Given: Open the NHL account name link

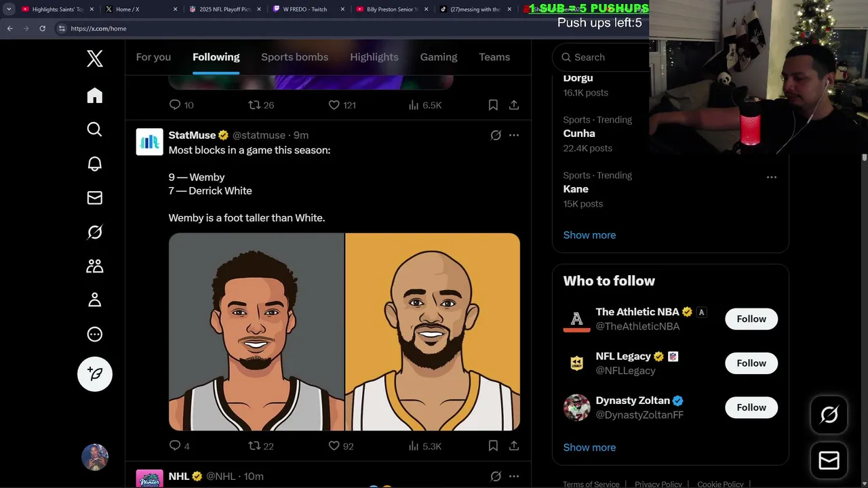Looking at the screenshot, I should [x=179, y=476].
